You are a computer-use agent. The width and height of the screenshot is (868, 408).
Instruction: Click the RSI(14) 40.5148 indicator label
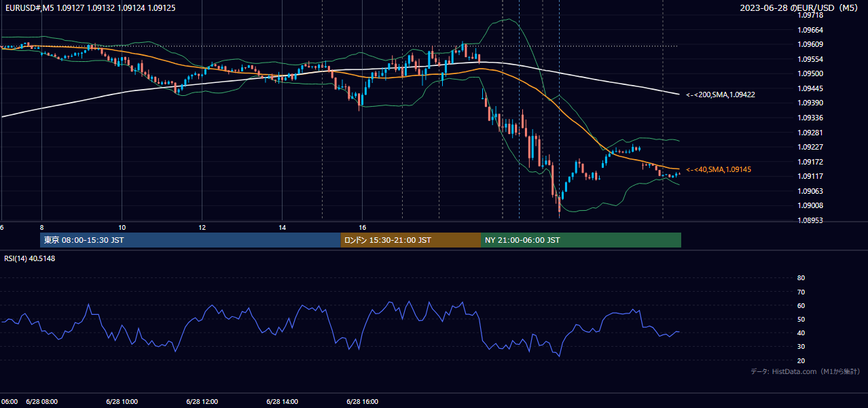(x=30, y=258)
